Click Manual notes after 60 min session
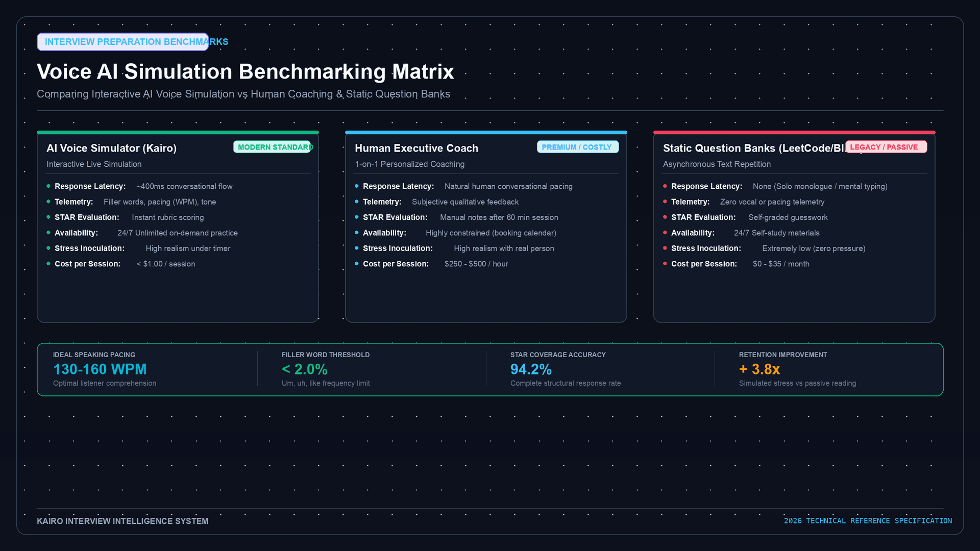Screen dimensions: 980x551 (499, 217)
